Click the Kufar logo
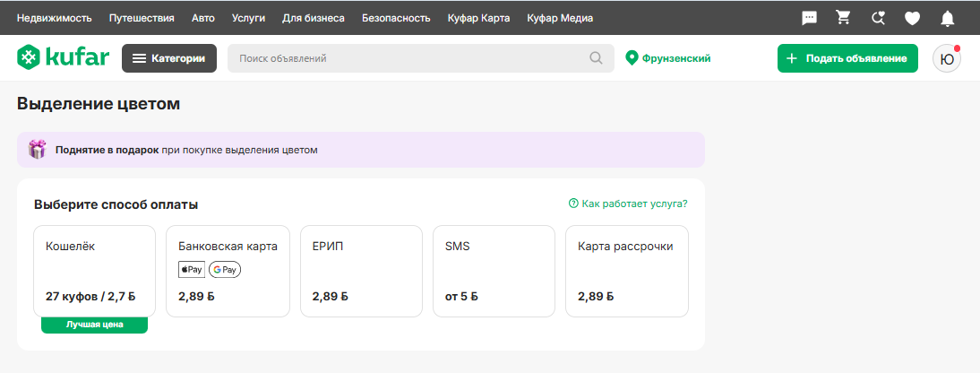Viewport: 980px width, 373px height. (63, 58)
